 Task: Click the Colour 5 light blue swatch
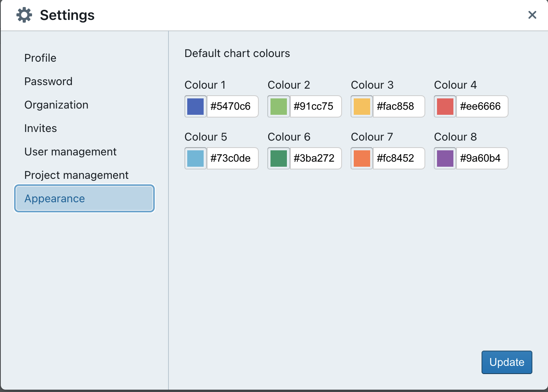pyautogui.click(x=195, y=159)
